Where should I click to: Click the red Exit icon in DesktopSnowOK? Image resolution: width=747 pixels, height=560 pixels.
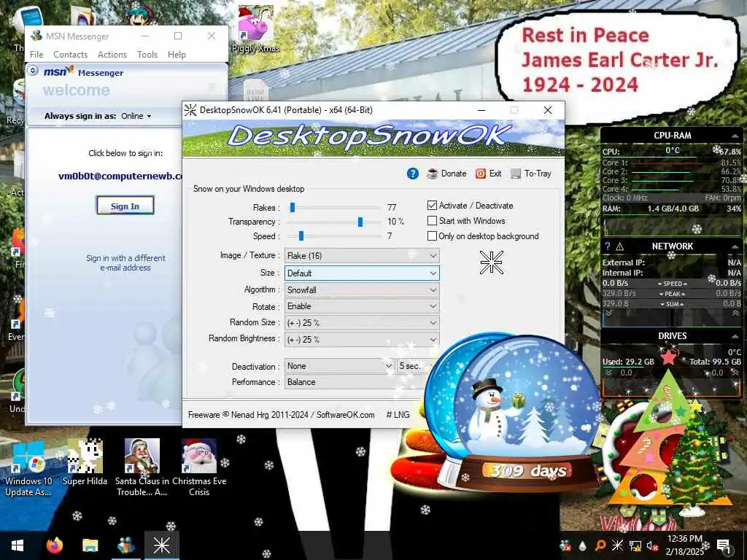(481, 174)
